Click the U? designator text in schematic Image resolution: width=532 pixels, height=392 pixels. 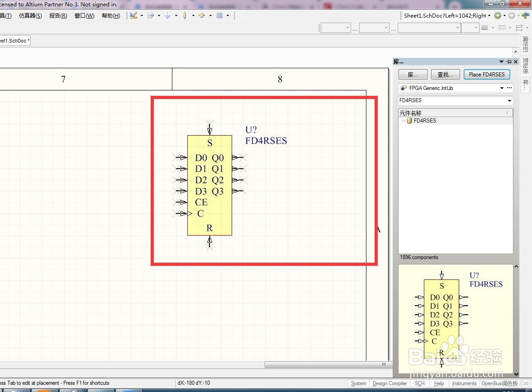(251, 130)
